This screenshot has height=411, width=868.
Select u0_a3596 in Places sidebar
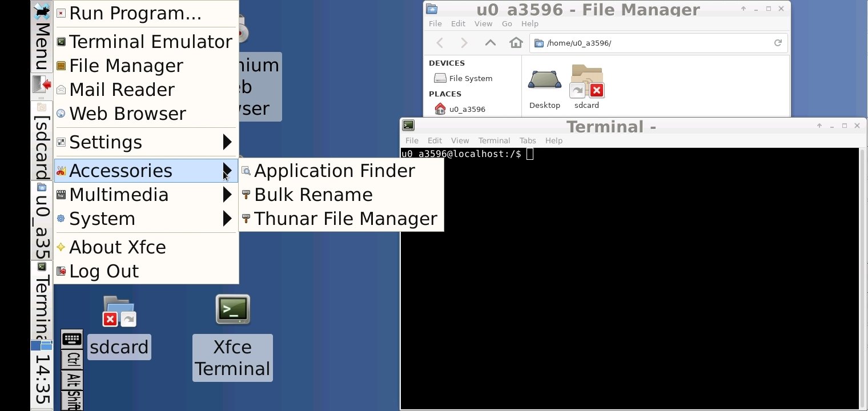pos(460,109)
